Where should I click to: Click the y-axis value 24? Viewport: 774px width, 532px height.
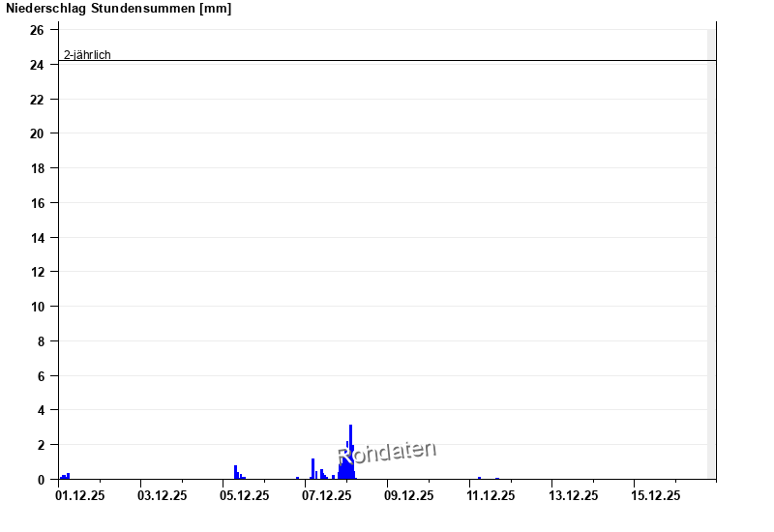[37, 65]
